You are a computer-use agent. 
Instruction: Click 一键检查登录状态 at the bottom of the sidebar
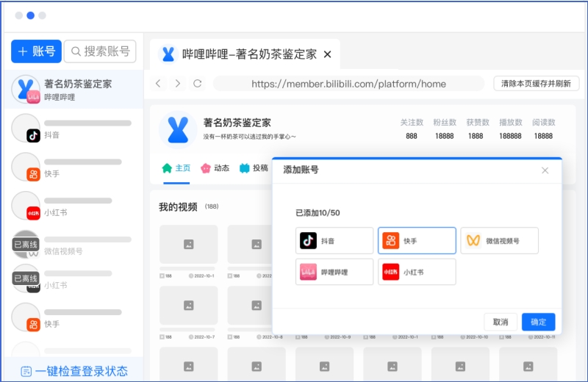[x=74, y=371]
